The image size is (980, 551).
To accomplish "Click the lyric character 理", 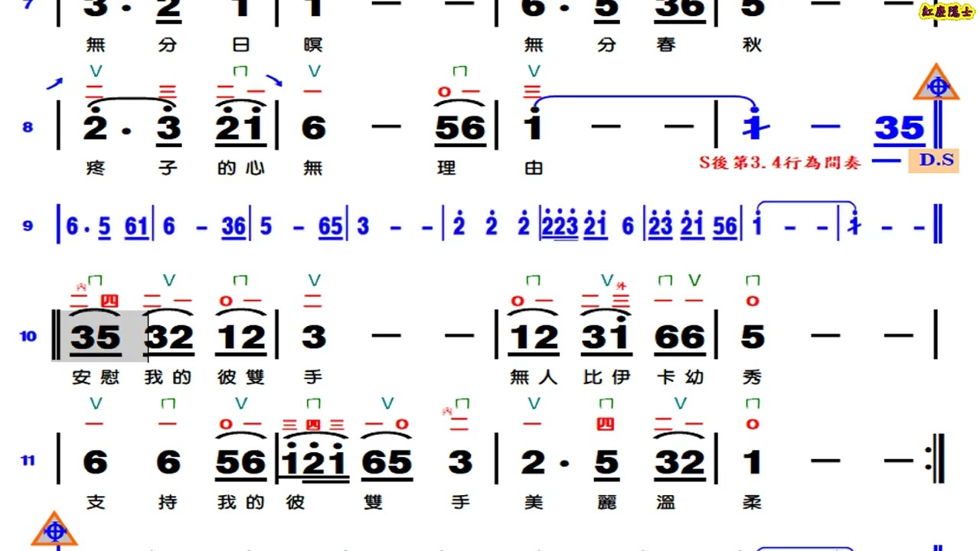I will tap(446, 168).
